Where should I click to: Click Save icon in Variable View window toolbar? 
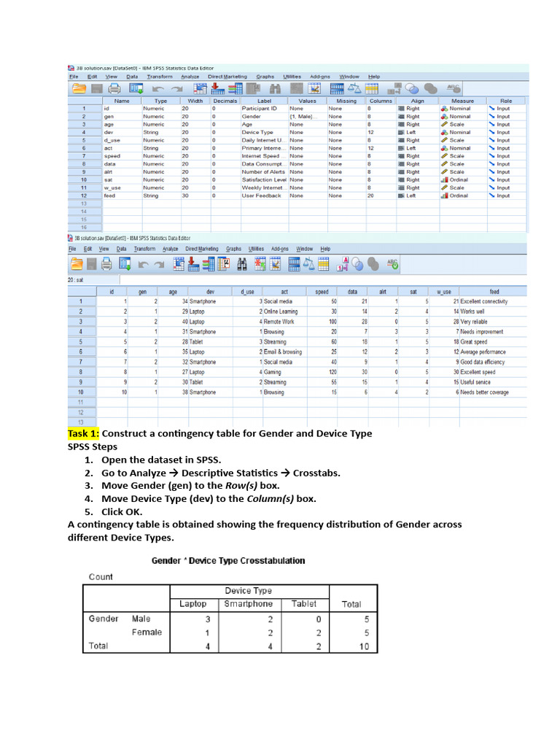click(97, 88)
